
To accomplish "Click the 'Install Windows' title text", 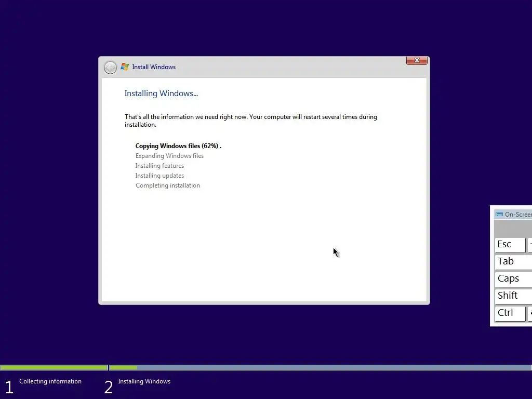I will [154, 67].
